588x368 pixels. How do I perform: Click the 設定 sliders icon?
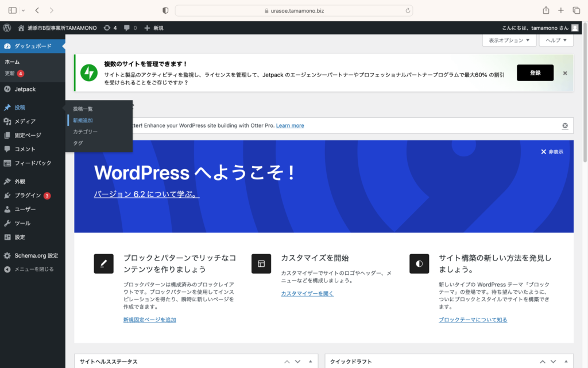click(x=7, y=237)
